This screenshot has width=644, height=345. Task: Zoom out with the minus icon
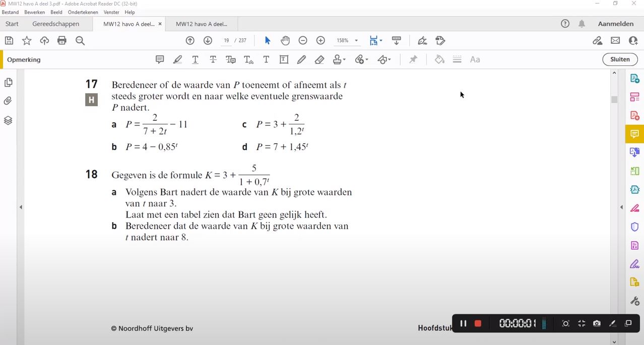[x=303, y=41]
